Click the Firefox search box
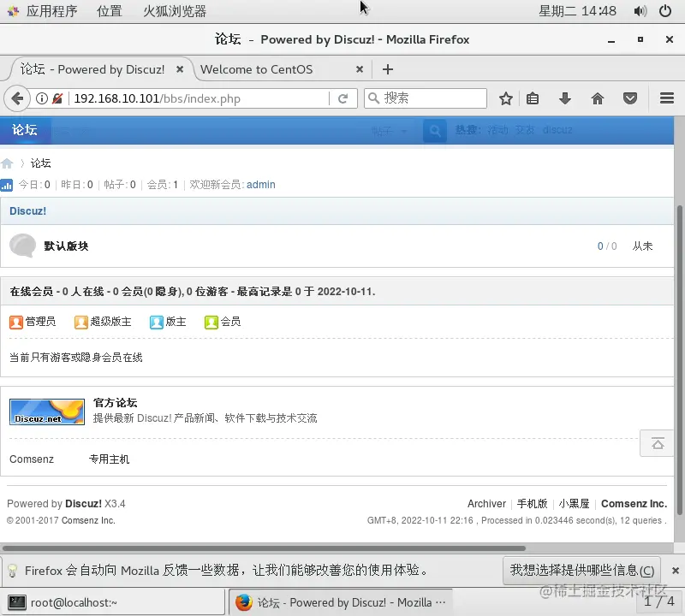 (x=426, y=98)
